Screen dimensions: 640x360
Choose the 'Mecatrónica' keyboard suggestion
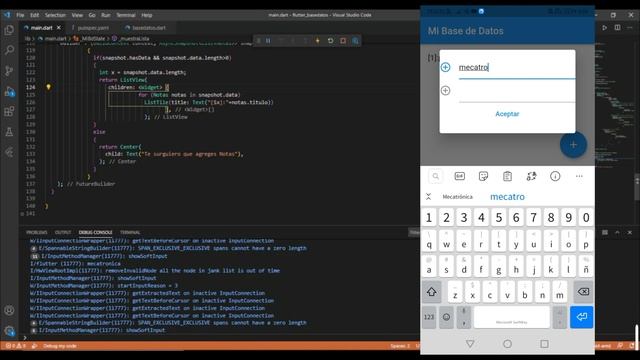tap(458, 197)
